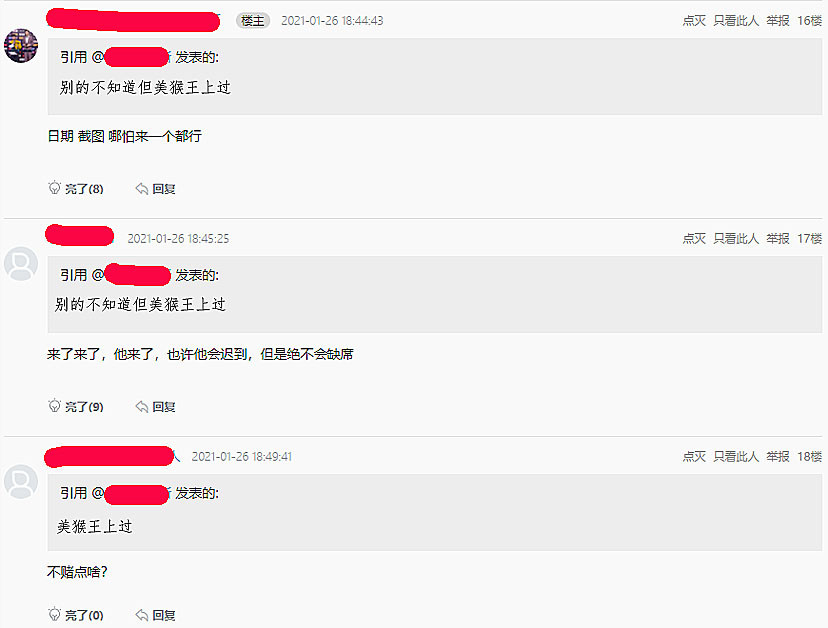Click 点灭 on the floor 16 post
This screenshot has width=828, height=628.
pos(694,21)
